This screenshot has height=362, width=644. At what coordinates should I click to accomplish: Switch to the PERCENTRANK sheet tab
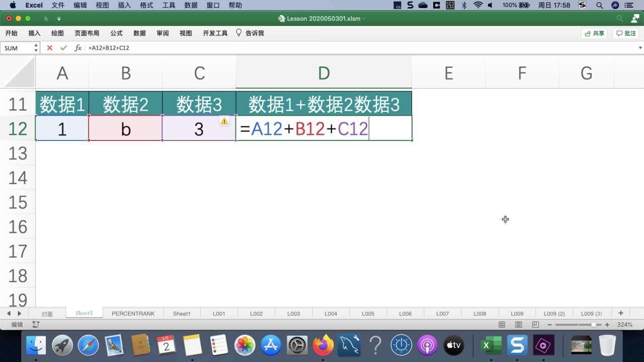coord(133,313)
